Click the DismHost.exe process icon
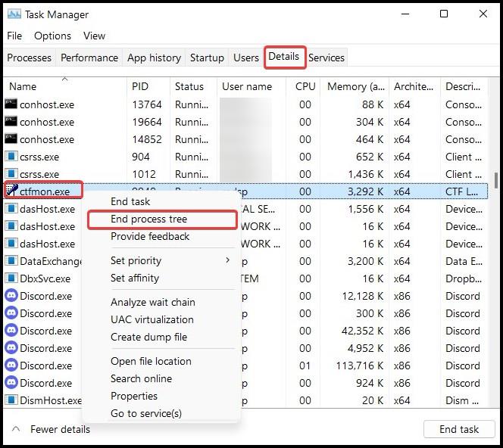Screen dimensions: 503x448 11,400
